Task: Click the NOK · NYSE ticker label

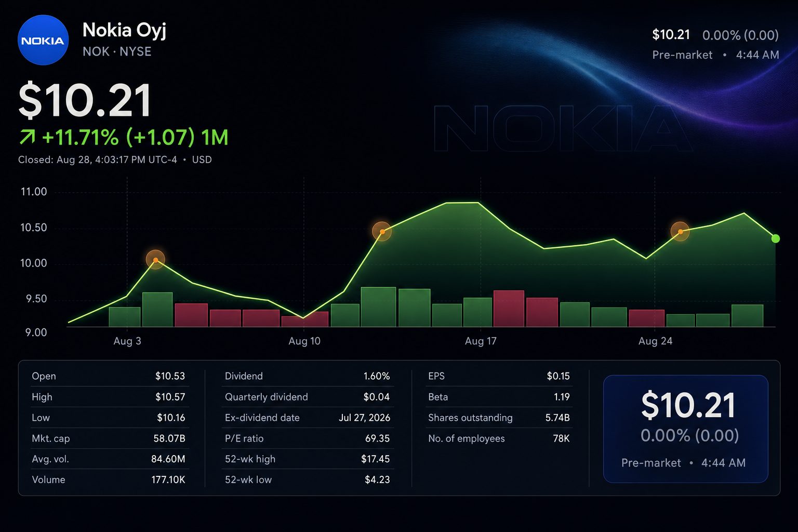Action: pyautogui.click(x=117, y=51)
